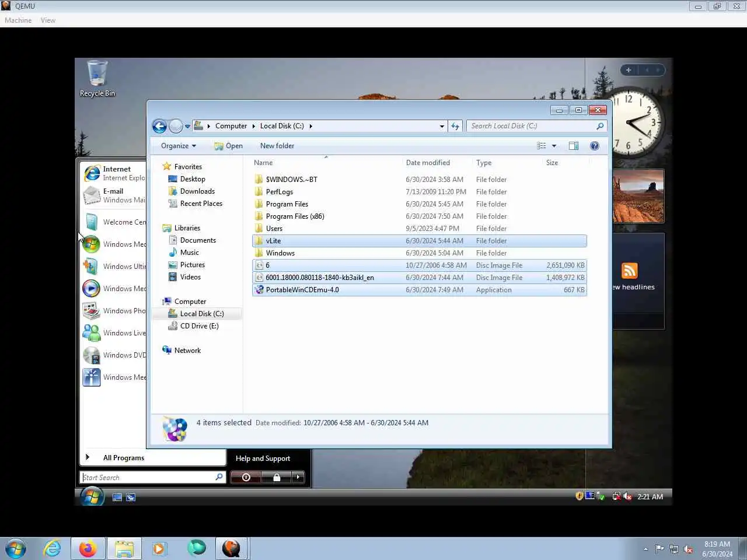Click refresh button next to address bar

coord(455,126)
